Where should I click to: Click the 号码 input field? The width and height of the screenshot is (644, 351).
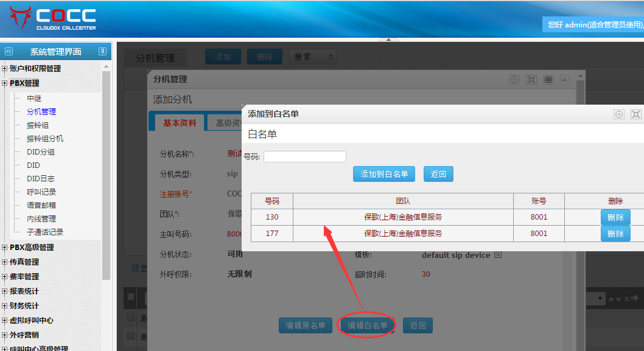304,156
